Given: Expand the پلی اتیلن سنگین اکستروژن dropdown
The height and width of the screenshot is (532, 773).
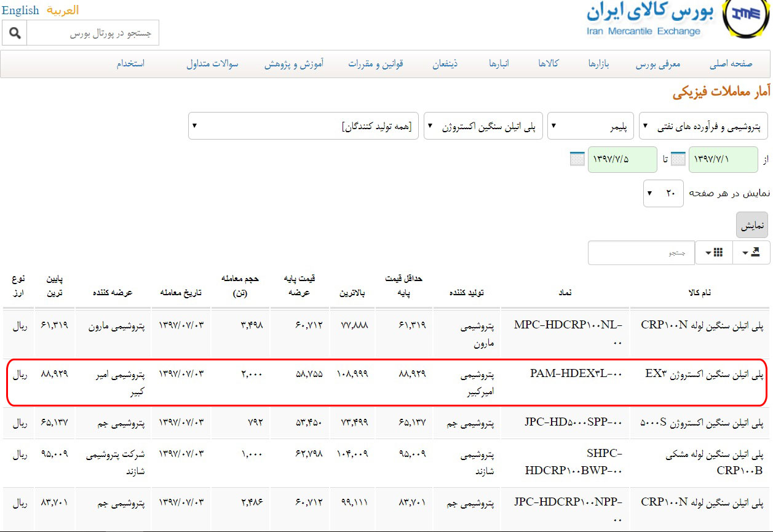Looking at the screenshot, I should click(483, 126).
